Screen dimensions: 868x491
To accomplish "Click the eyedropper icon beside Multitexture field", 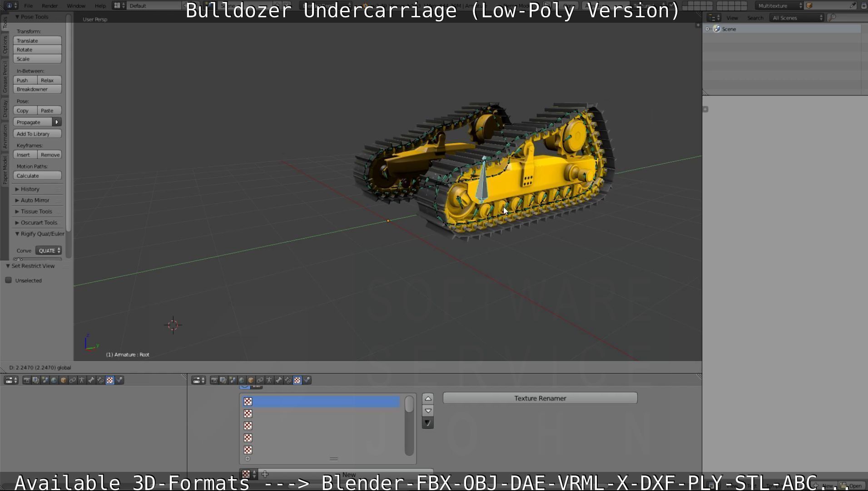I will coord(853,5).
